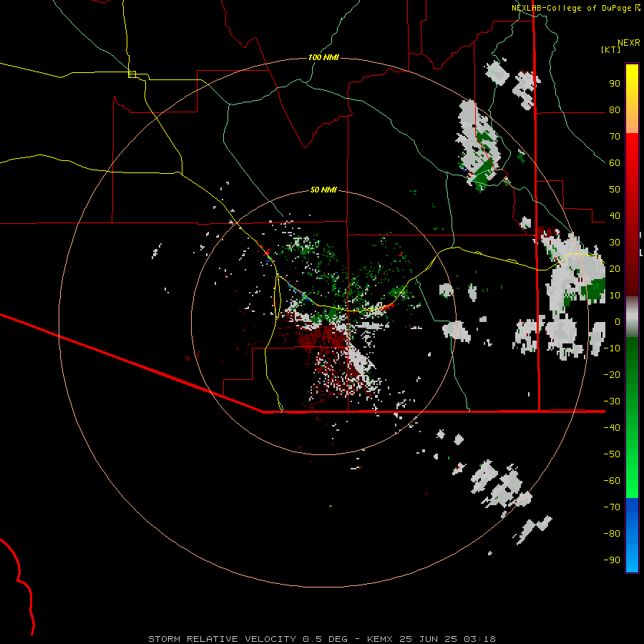Click the 25 JUN 25 date text
This screenshot has height=644, width=644.
click(429, 639)
